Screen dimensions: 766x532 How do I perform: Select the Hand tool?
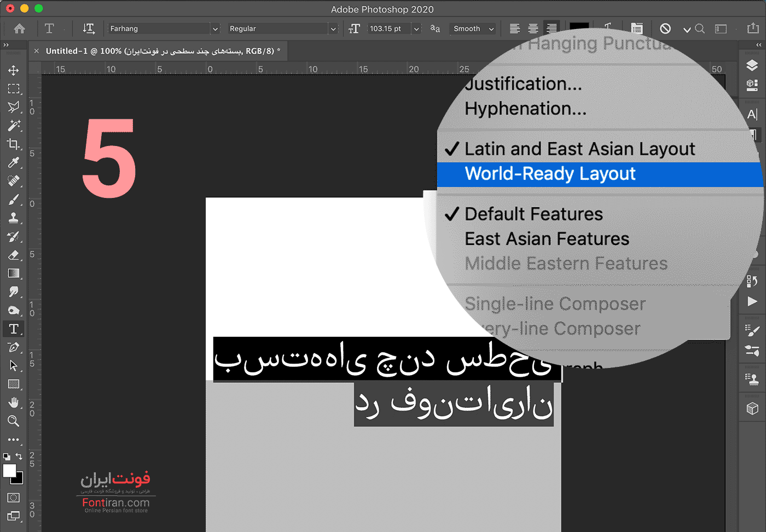[14, 402]
